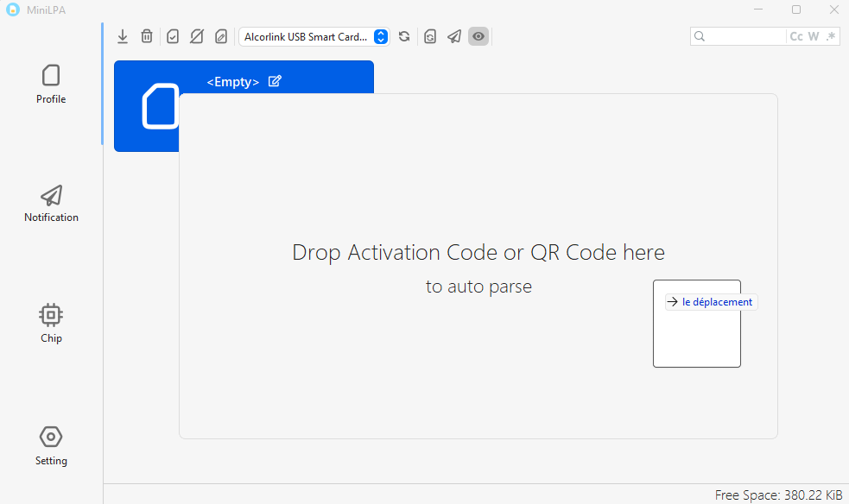Click the Delete Profile trash icon
This screenshot has width=849, height=504.
pyautogui.click(x=147, y=36)
